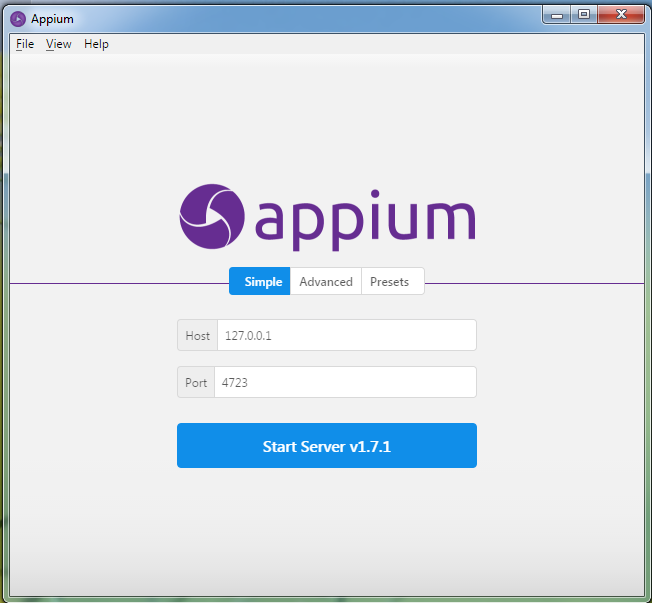Viewport: 652px width, 603px height.
Task: Click the purple divider line left of tabs
Action: click(119, 284)
